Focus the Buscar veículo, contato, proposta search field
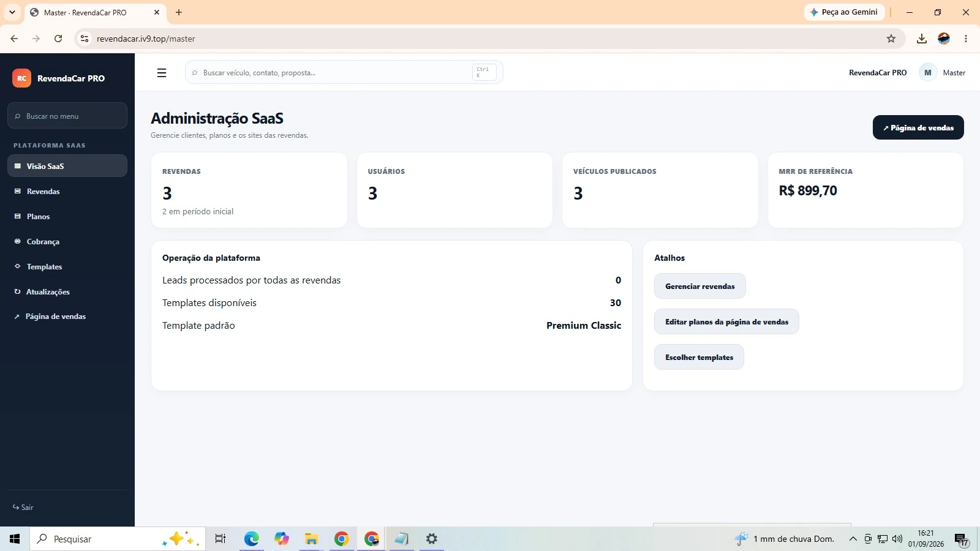 tap(344, 72)
